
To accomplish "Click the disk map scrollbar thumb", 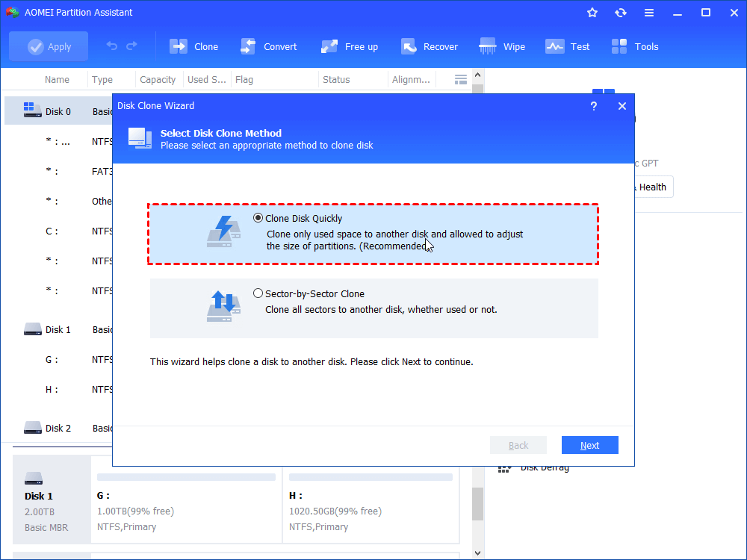I will click(478, 504).
